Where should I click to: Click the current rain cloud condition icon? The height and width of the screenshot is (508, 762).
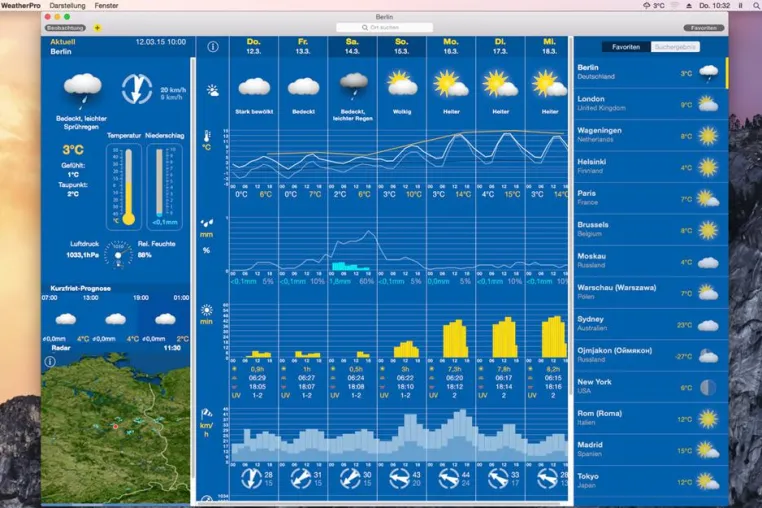coord(83,90)
